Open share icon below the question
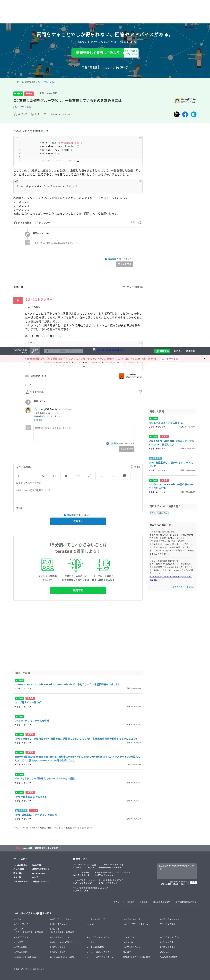This screenshot has width=210, height=980. pos(139,223)
